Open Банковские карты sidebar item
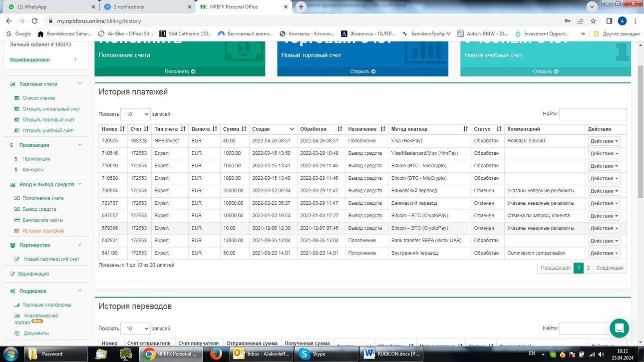 tap(42, 220)
